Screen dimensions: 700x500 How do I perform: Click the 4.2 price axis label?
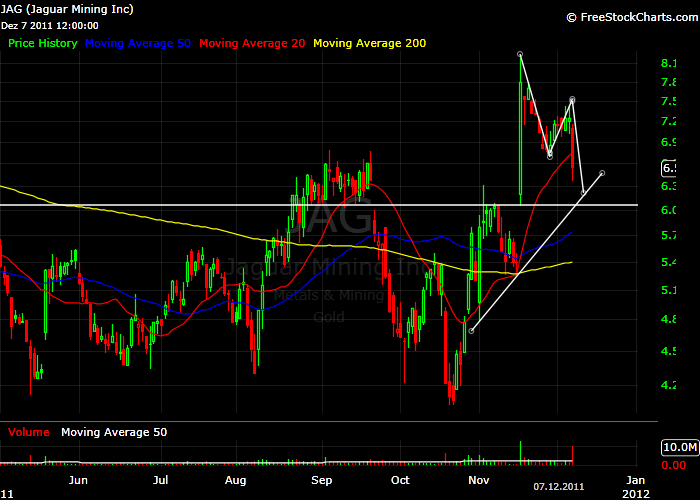(668, 385)
